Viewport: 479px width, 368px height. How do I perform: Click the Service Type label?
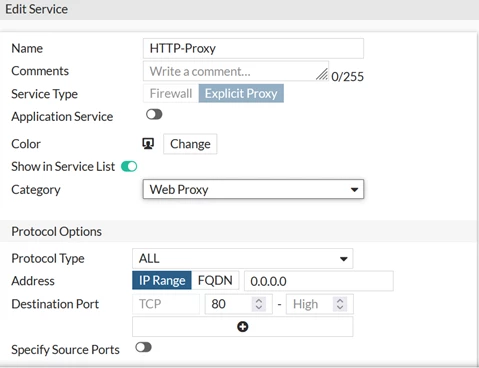coord(44,94)
